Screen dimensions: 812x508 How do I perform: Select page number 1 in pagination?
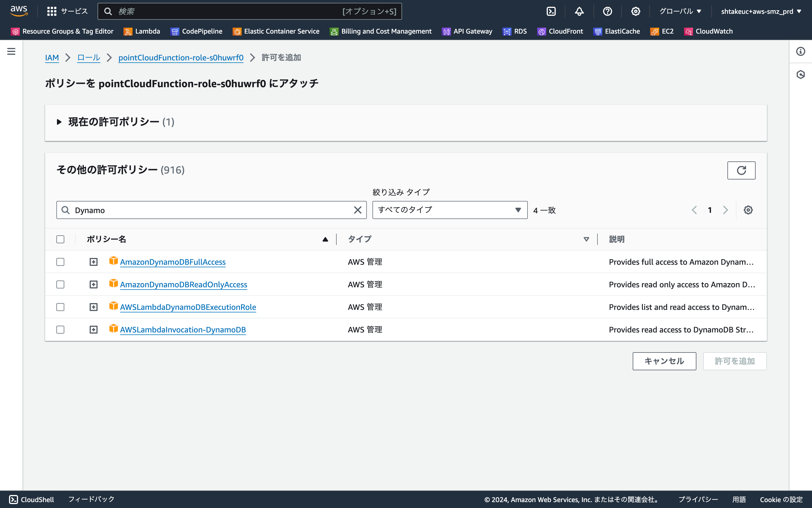click(x=710, y=210)
